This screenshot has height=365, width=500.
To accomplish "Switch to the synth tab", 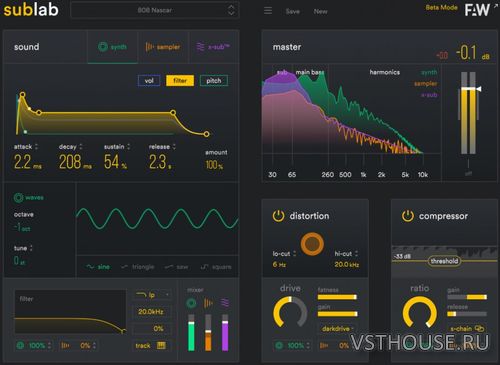I will (x=113, y=47).
